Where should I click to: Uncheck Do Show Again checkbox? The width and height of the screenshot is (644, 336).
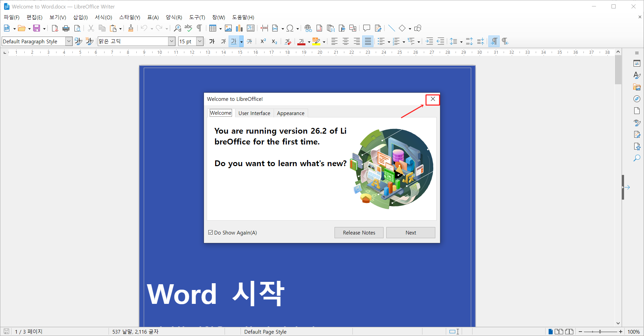point(211,232)
